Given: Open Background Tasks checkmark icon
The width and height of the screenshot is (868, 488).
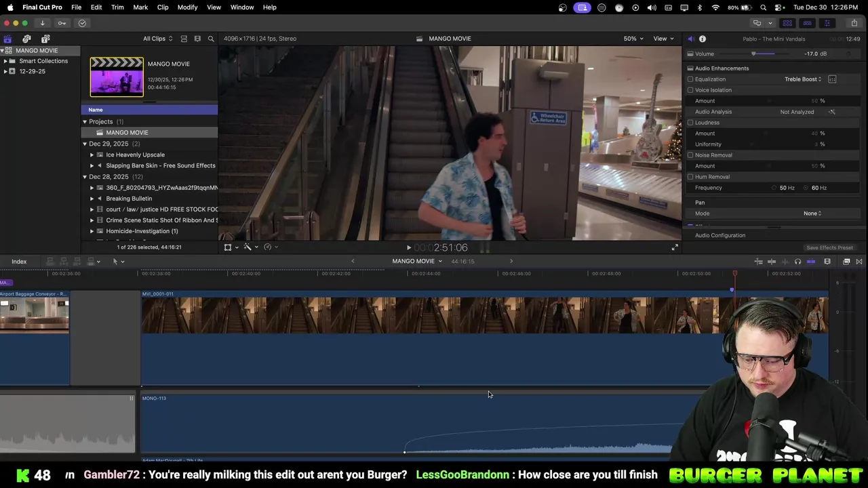Looking at the screenshot, I should [x=82, y=23].
